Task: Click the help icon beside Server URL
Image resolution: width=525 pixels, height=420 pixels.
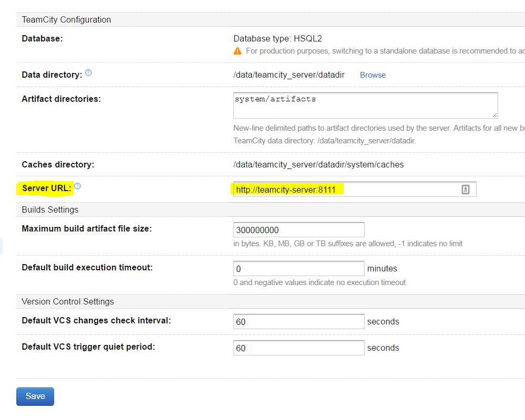Action: point(77,186)
